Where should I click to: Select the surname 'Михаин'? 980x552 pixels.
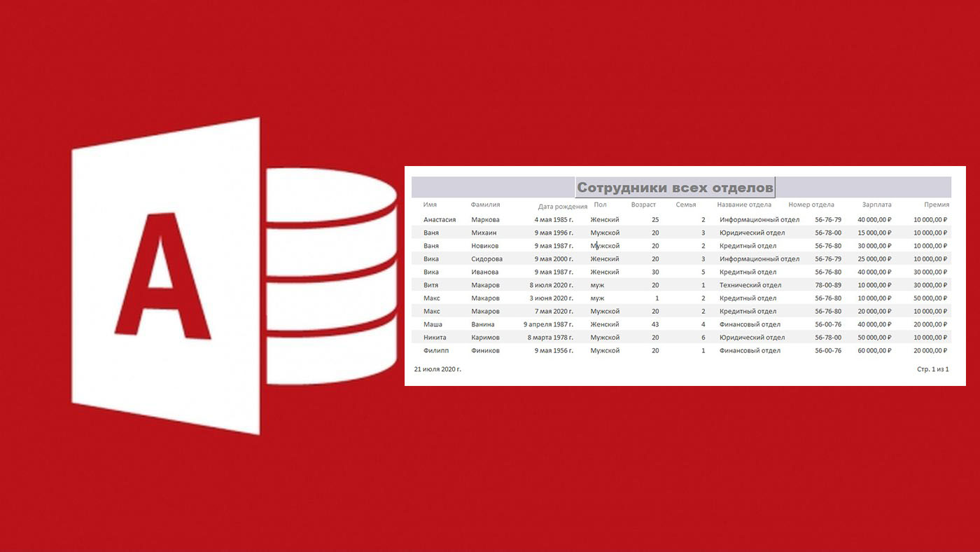coord(484,233)
